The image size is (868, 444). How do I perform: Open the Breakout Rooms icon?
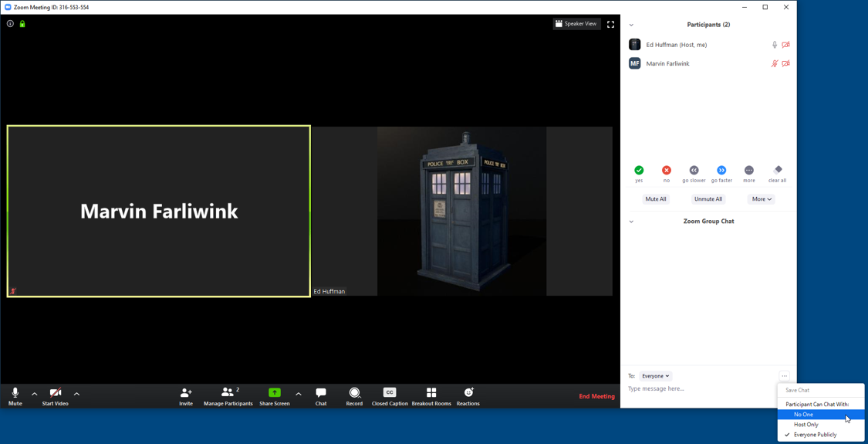coord(431,392)
